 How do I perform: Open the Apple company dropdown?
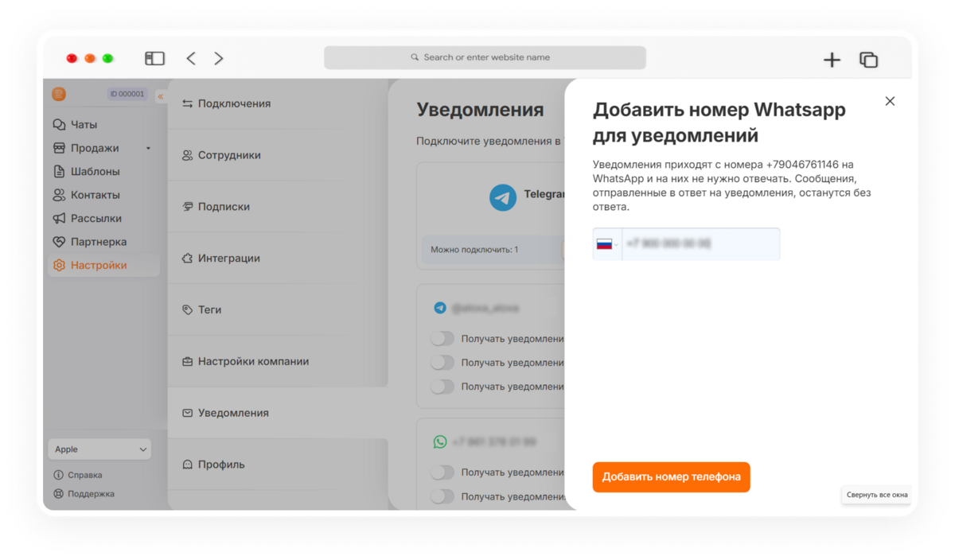[99, 449]
